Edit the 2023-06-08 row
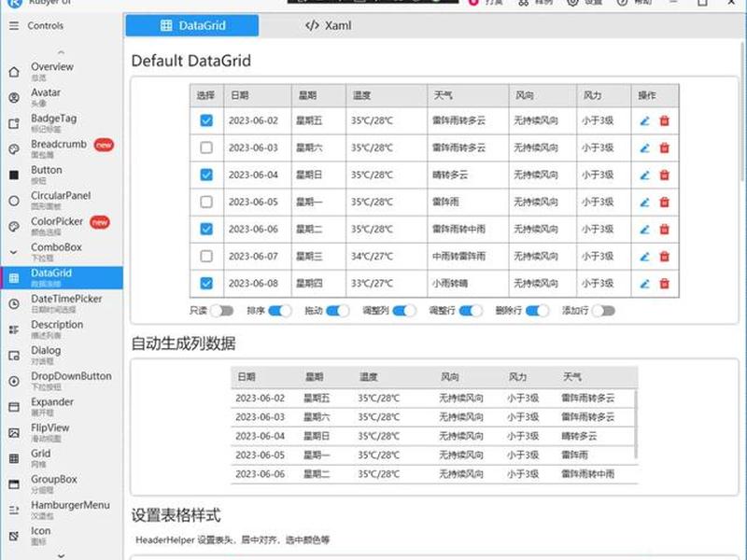 pos(644,284)
